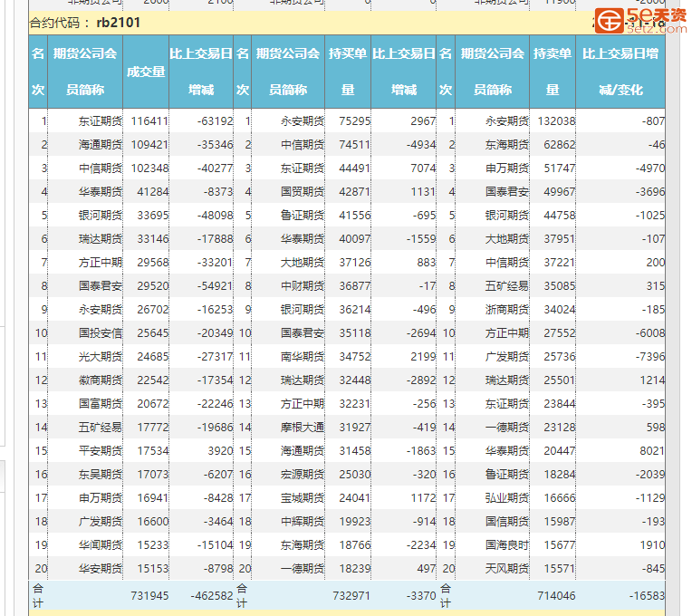
Task: Click 华闻期货 in volume ranking
Action: point(101,545)
